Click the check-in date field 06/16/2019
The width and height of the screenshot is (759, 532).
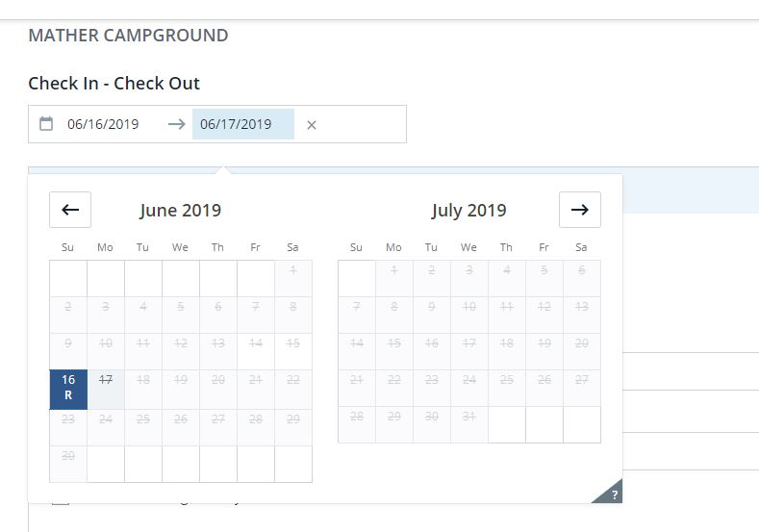pos(104,124)
